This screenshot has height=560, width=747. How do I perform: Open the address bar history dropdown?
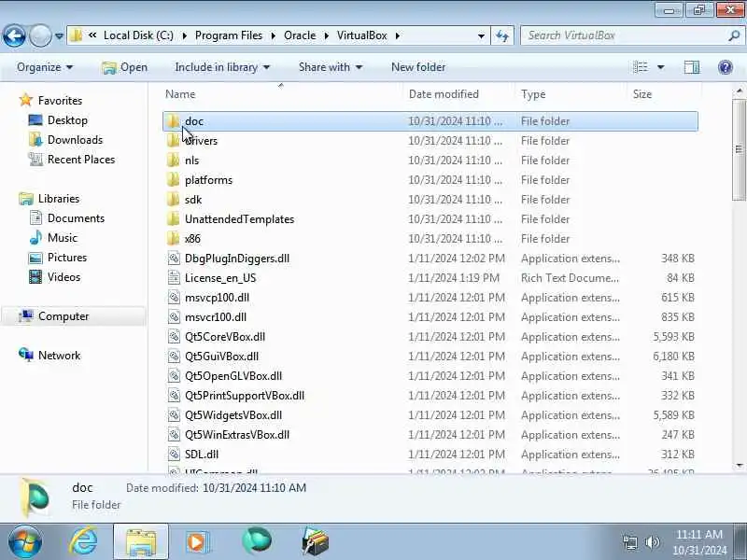(481, 35)
